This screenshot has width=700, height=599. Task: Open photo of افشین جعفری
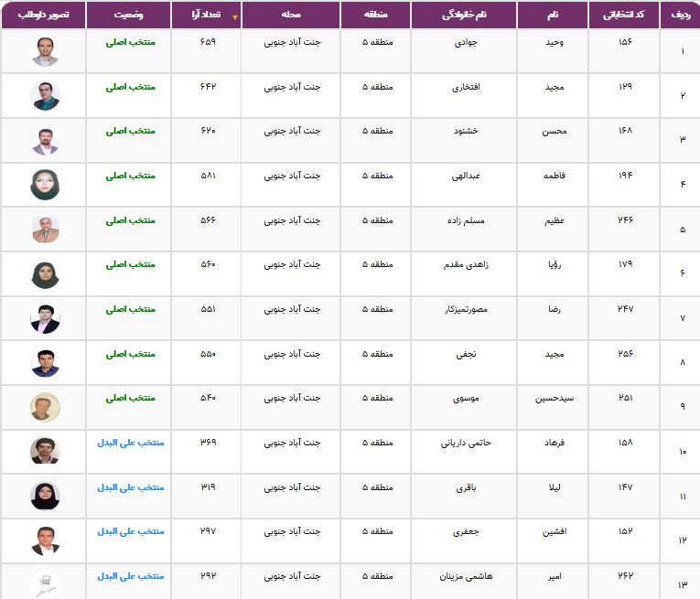point(45,540)
